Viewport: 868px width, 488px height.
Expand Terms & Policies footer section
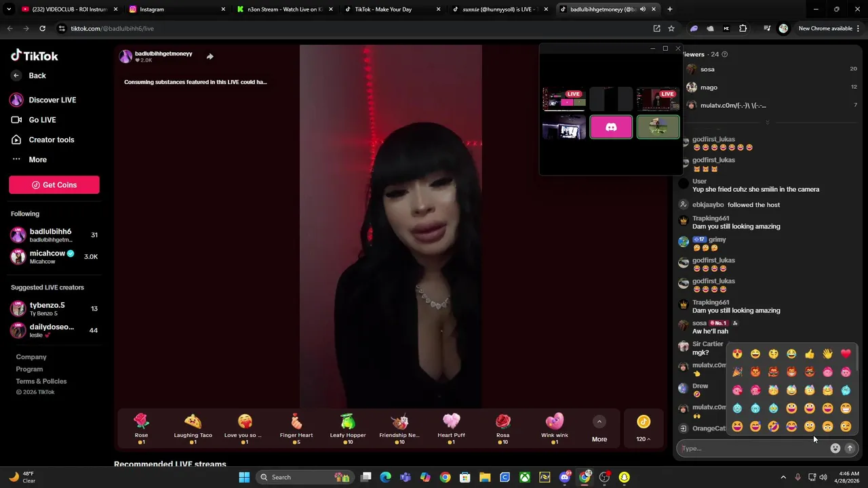coord(41,381)
